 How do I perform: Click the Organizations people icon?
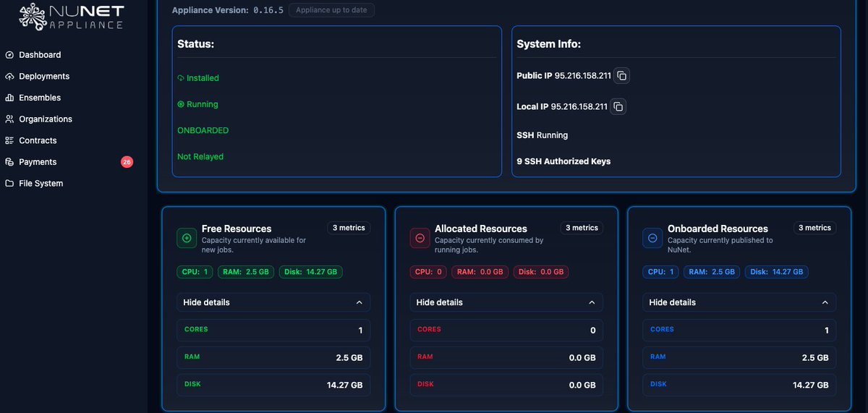(x=9, y=119)
